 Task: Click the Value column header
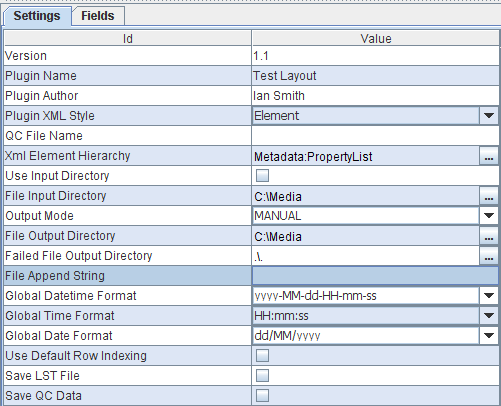coord(376,38)
